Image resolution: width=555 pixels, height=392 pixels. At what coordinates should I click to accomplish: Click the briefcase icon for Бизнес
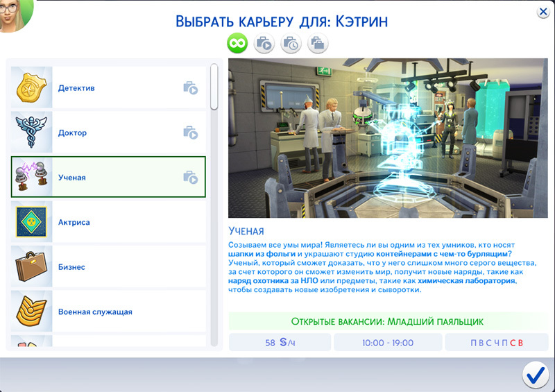31,266
